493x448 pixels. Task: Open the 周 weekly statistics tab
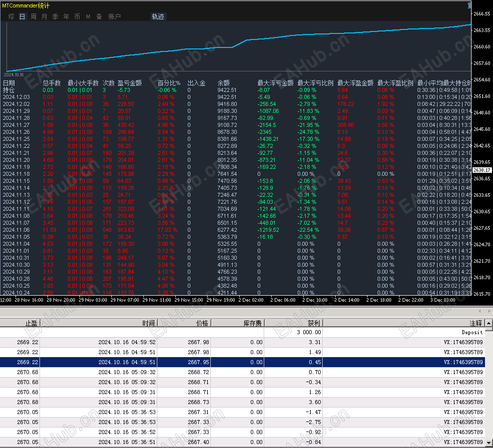pos(33,16)
